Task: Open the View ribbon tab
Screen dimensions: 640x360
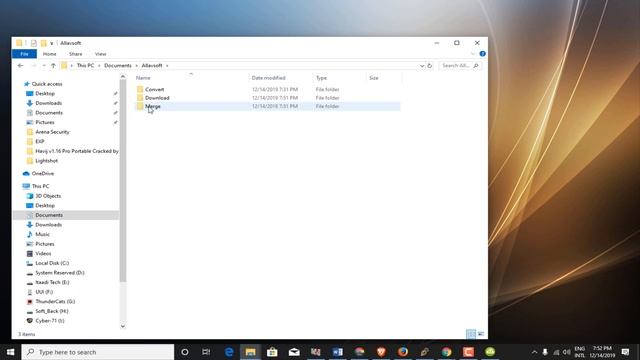Action: [100, 54]
